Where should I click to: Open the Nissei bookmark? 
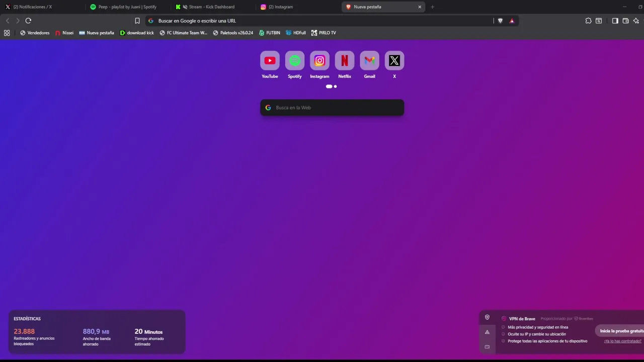pyautogui.click(x=64, y=33)
